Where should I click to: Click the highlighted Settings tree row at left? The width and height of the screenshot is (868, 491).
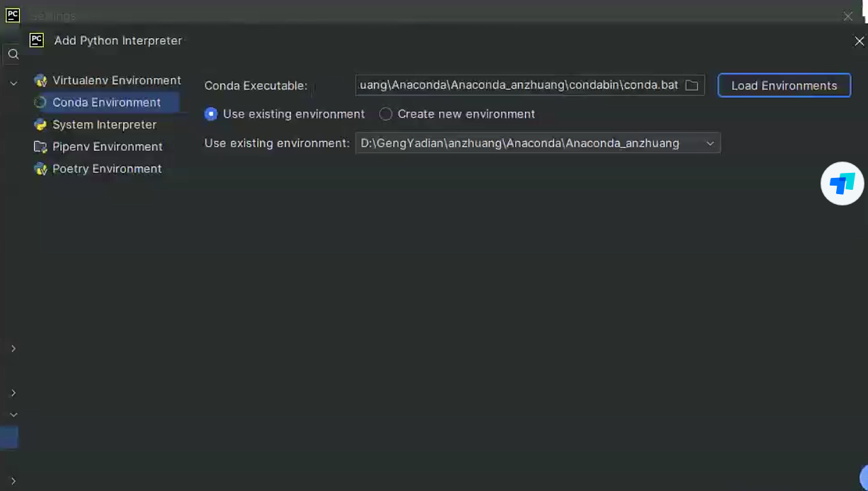tap(9, 437)
